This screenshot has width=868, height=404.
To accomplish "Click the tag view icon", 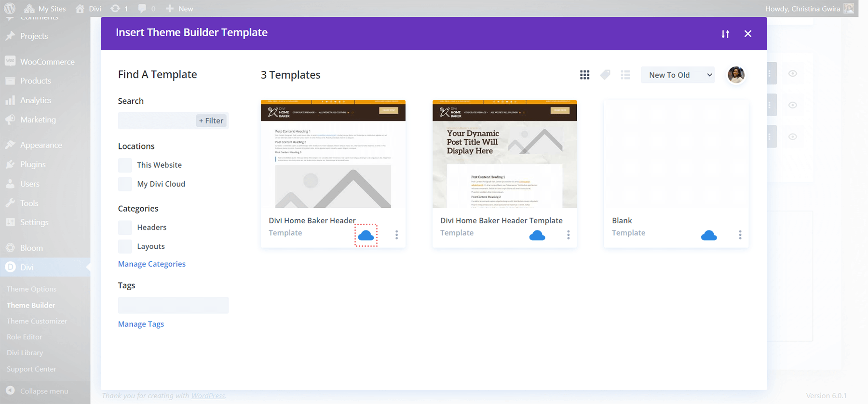I will coord(605,75).
